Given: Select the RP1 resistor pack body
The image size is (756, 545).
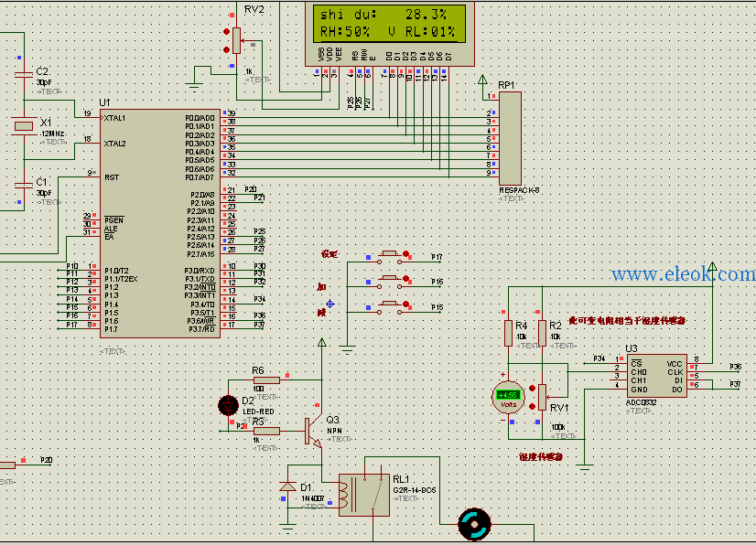Looking at the screenshot, I should pos(510,138).
